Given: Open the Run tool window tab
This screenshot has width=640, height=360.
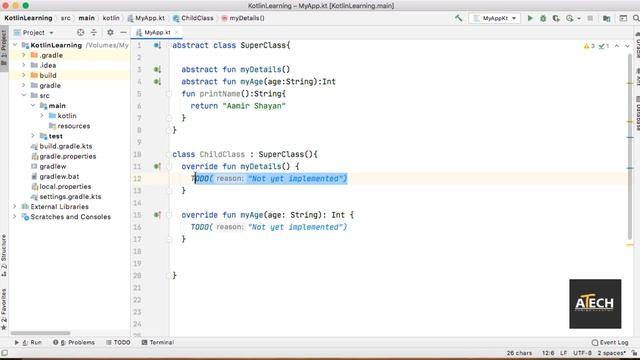Looking at the screenshot, I should point(28,342).
